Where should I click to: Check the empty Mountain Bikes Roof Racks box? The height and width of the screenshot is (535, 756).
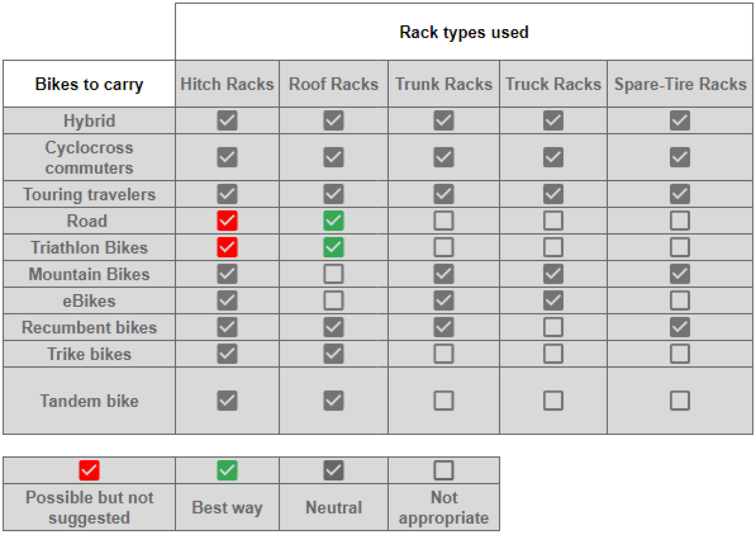pos(333,274)
